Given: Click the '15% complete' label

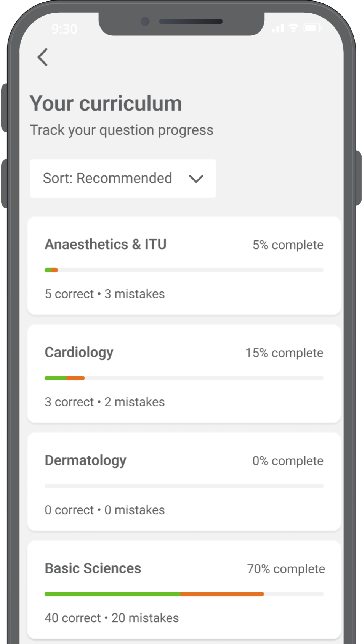Looking at the screenshot, I should (284, 353).
